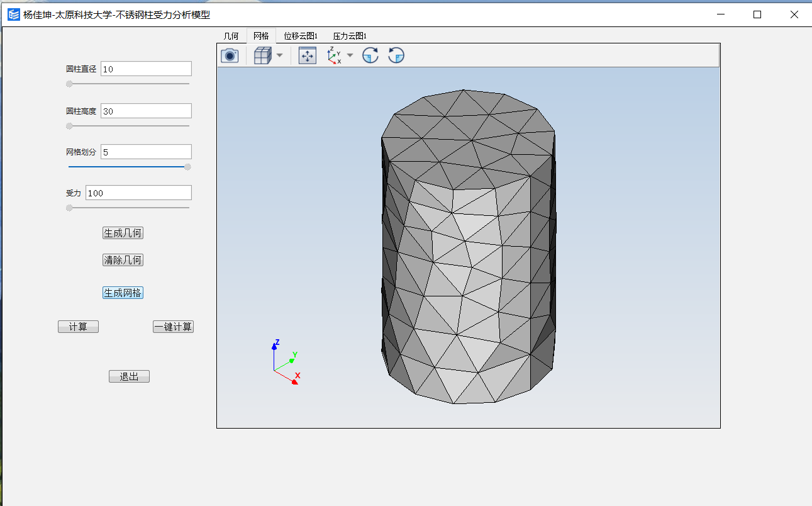Click the 圆柱高度 slider handle

(69, 126)
